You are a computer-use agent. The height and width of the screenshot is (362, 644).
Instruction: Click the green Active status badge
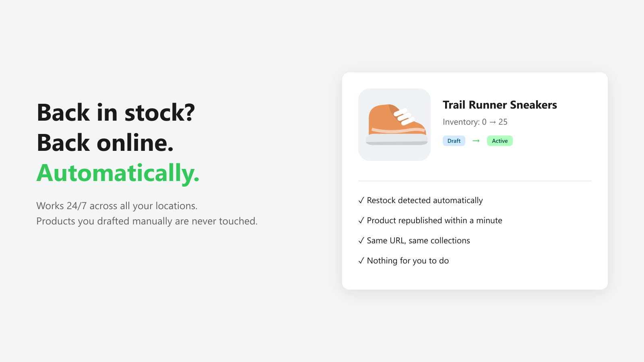(x=500, y=141)
